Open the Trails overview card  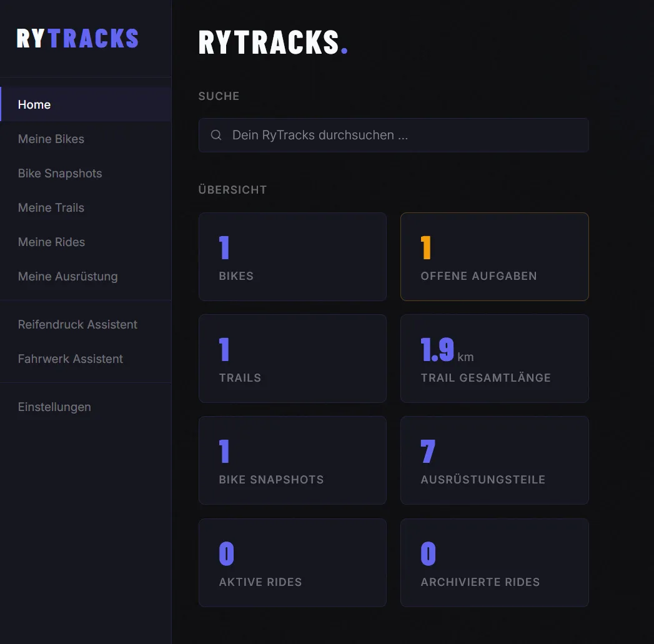tap(292, 358)
